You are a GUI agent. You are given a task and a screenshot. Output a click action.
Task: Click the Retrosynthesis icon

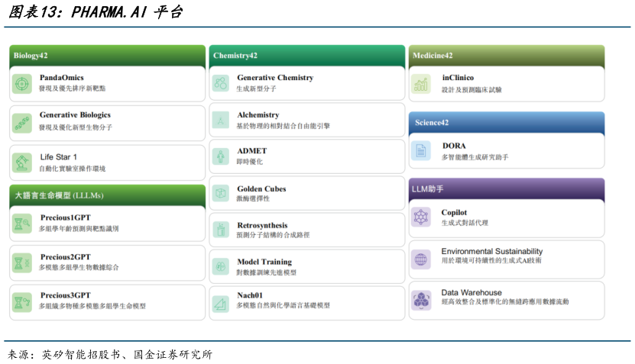(221, 230)
